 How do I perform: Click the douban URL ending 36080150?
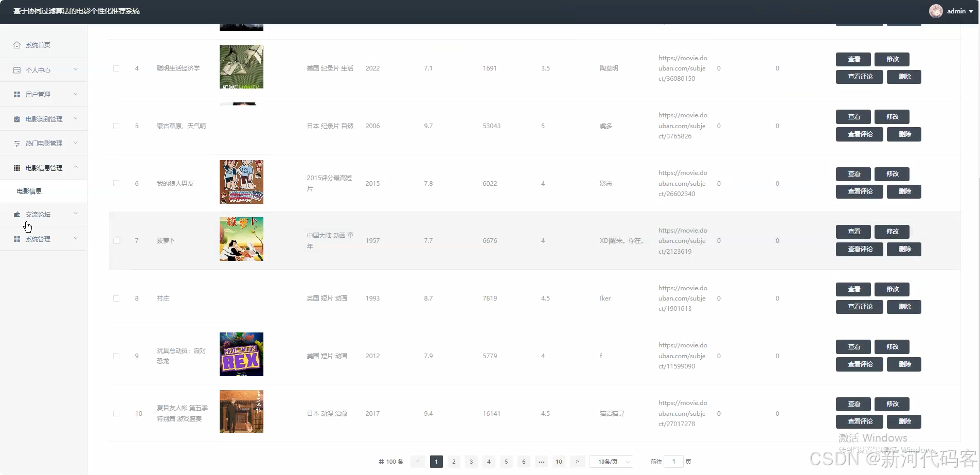coord(683,68)
